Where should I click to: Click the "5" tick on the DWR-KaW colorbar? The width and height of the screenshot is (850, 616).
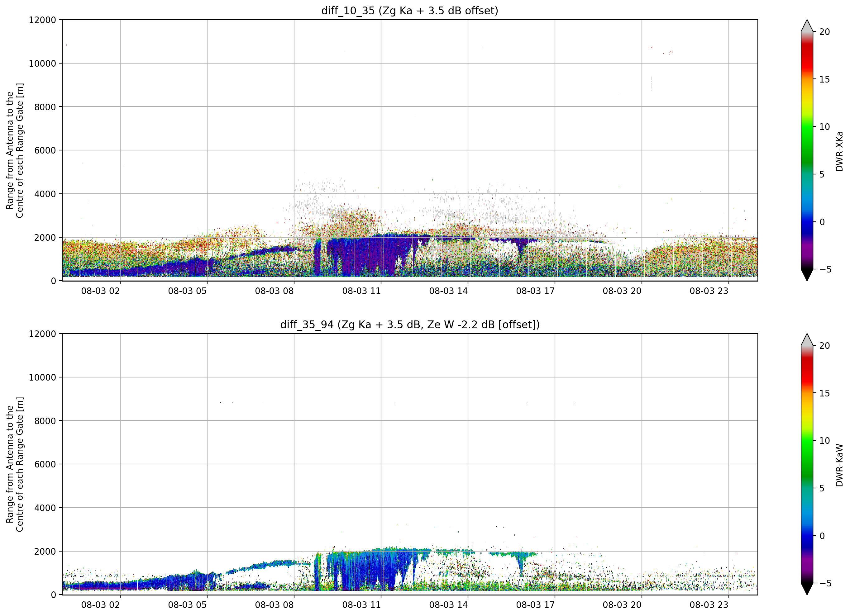point(822,489)
